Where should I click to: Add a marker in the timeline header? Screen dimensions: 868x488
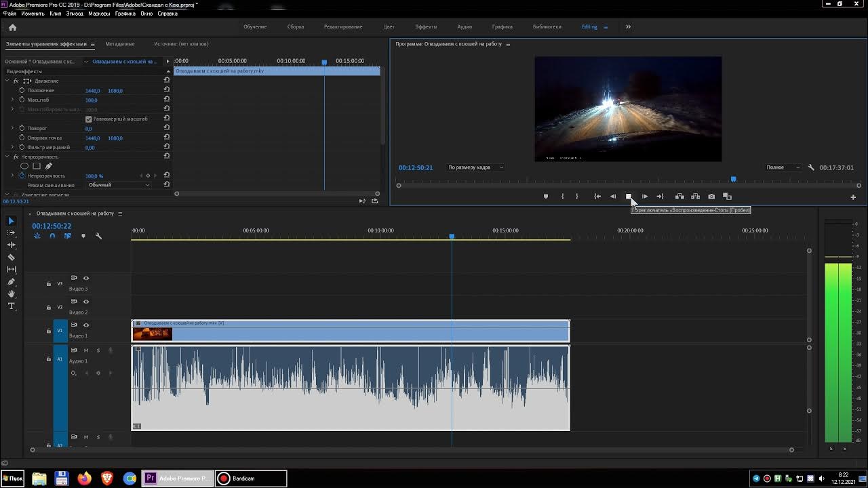pos(83,236)
